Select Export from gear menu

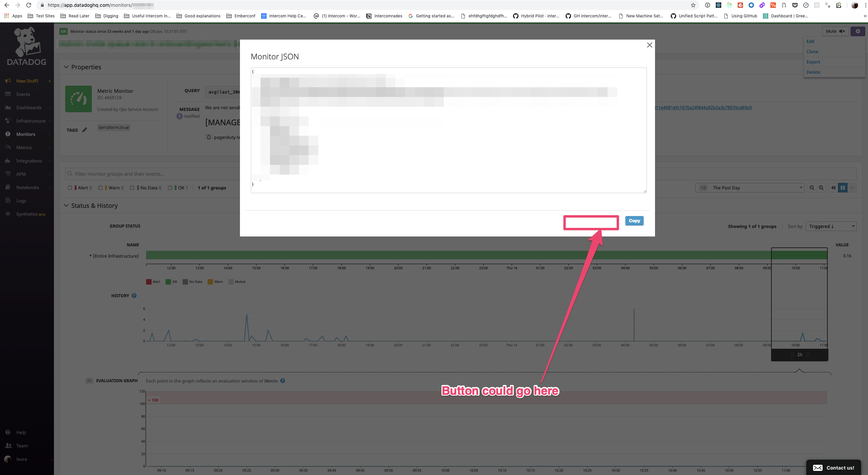click(813, 62)
